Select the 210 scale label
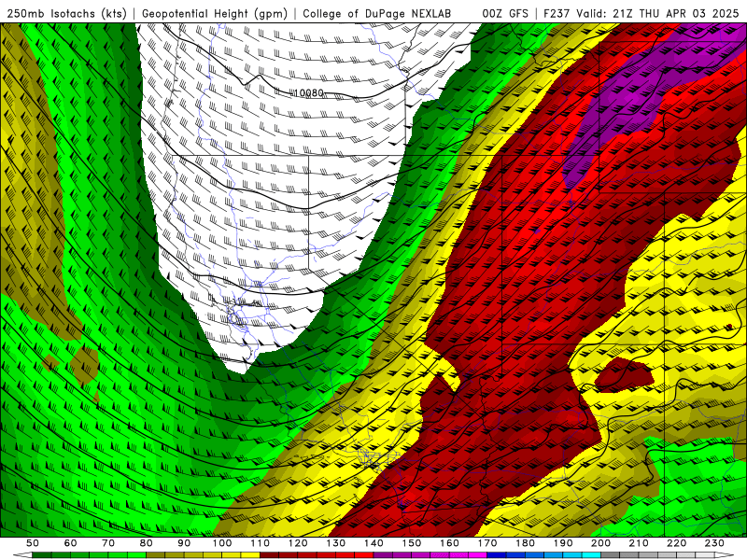Screen dimensions: 747x560 639,543
